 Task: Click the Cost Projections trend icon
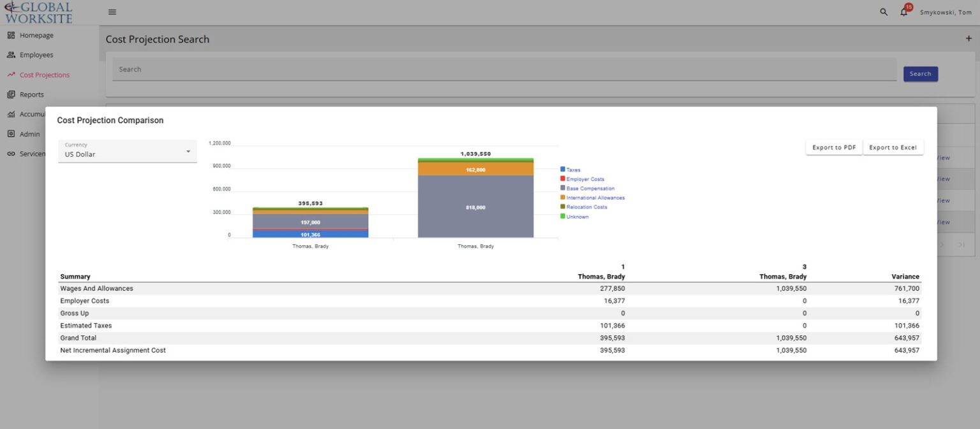pos(11,75)
